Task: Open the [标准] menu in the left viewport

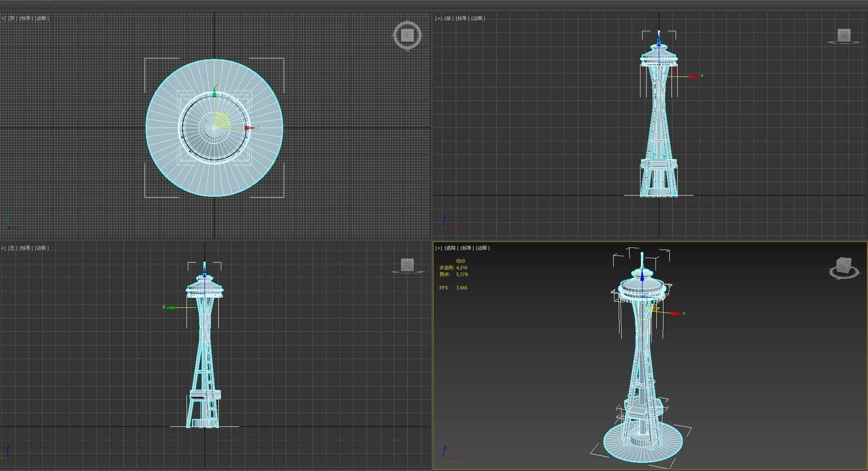Action: point(26,248)
